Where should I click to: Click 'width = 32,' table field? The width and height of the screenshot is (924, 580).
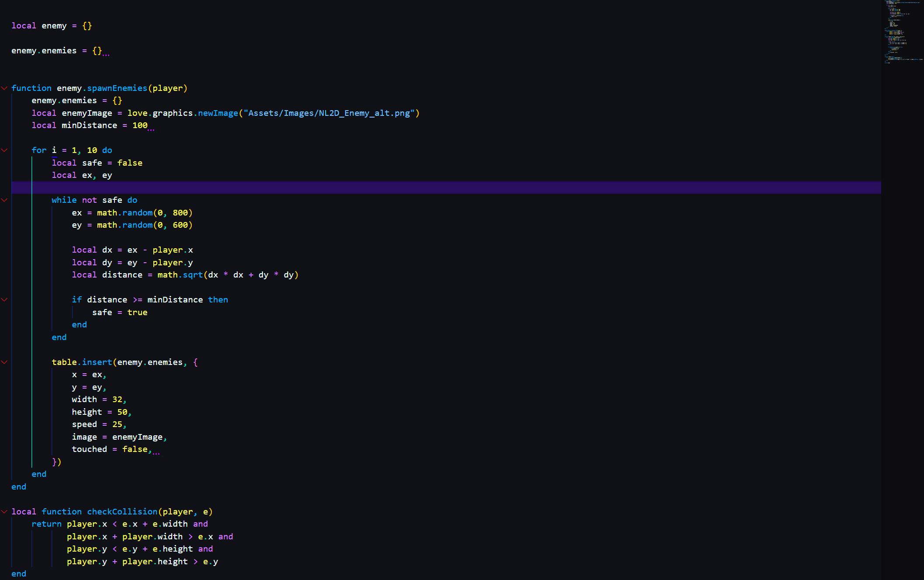pos(99,399)
